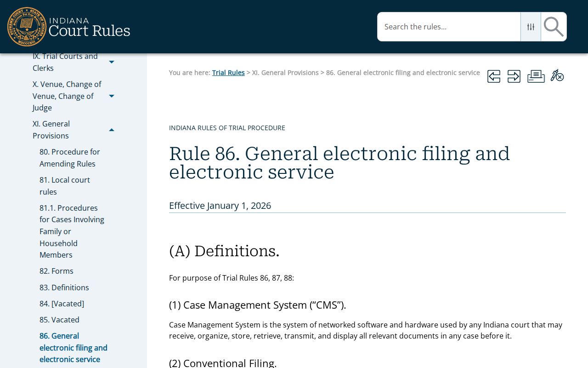Viewport: 588px width, 368px height.
Task: Open 'X. Venue, Change of Venue' link
Action: [67, 96]
